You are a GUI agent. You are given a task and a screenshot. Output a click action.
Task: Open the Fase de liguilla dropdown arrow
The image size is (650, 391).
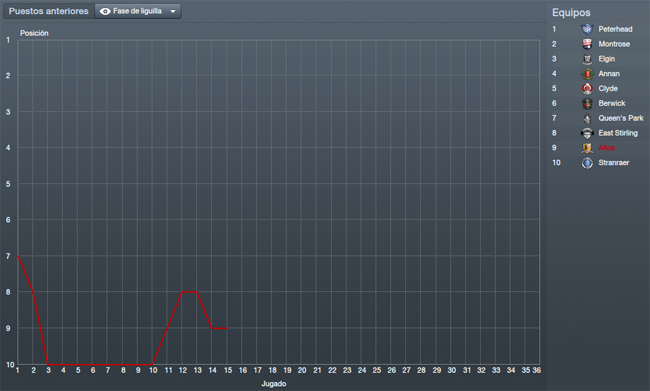173,11
